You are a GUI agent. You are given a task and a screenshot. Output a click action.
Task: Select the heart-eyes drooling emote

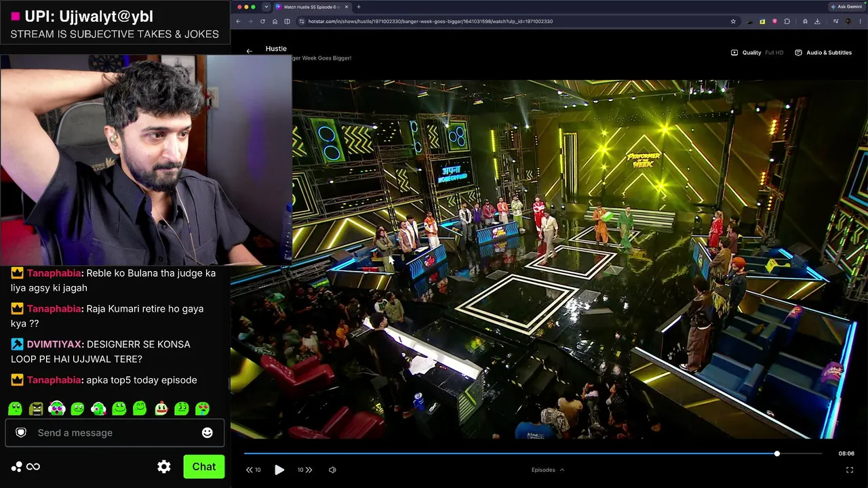coord(203,409)
